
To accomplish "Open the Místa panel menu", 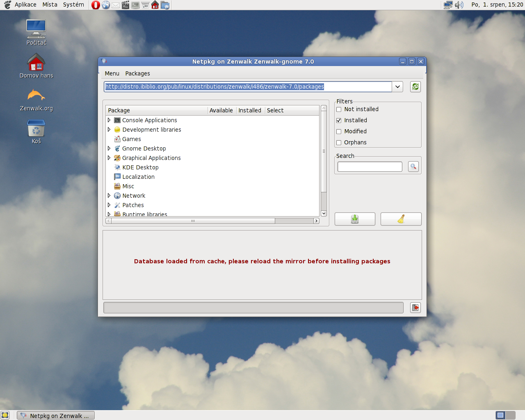I will pyautogui.click(x=50, y=5).
